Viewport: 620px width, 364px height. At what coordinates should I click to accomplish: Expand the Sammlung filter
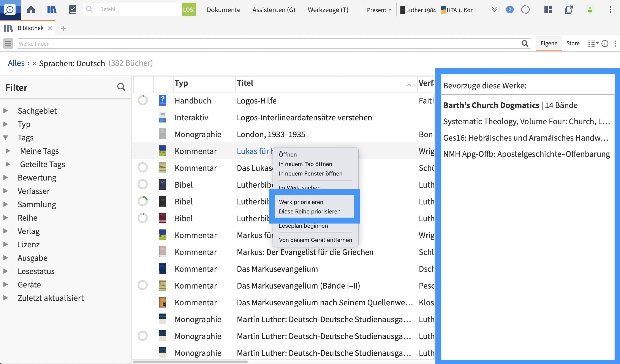tap(6, 204)
